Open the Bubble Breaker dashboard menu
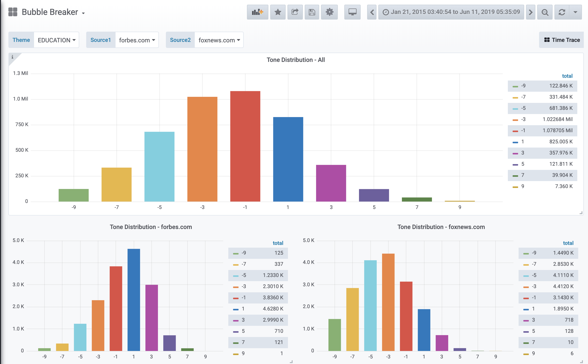The image size is (588, 364). click(53, 12)
